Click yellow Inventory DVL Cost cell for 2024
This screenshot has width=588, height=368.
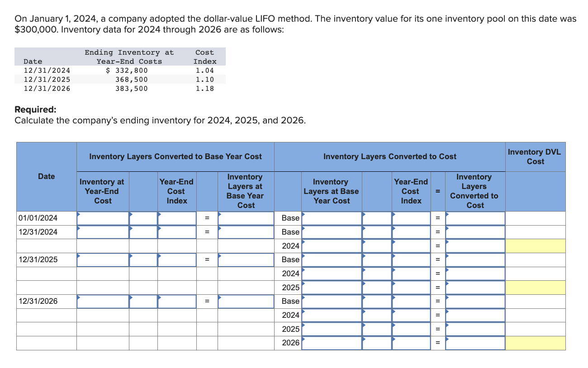536,246
